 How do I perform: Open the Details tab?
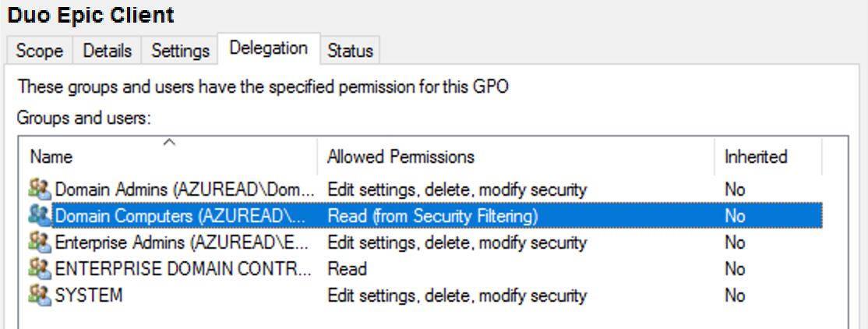click(108, 51)
